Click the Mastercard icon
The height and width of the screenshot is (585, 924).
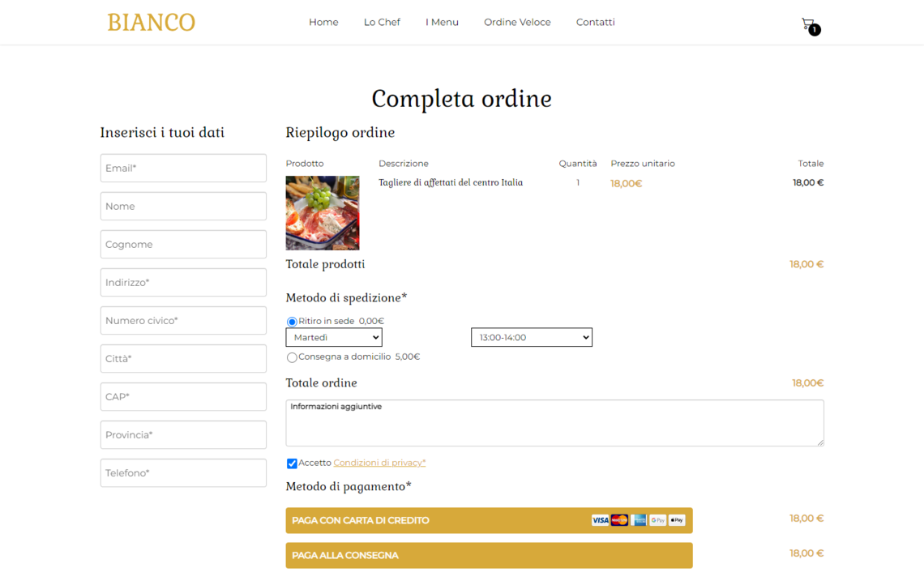point(619,520)
